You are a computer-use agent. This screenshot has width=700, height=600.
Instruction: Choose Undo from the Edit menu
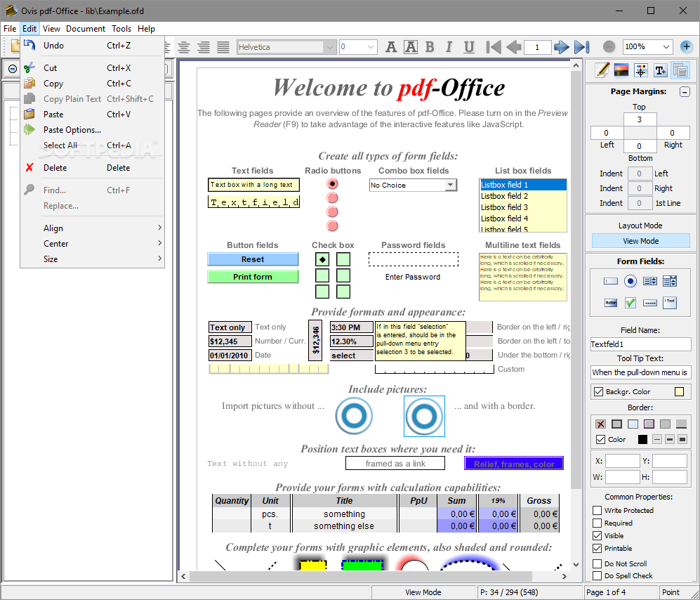(93, 45)
